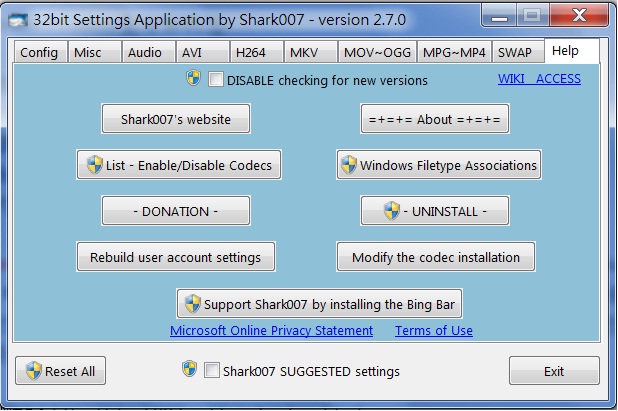Open the AVI tab

203,52
